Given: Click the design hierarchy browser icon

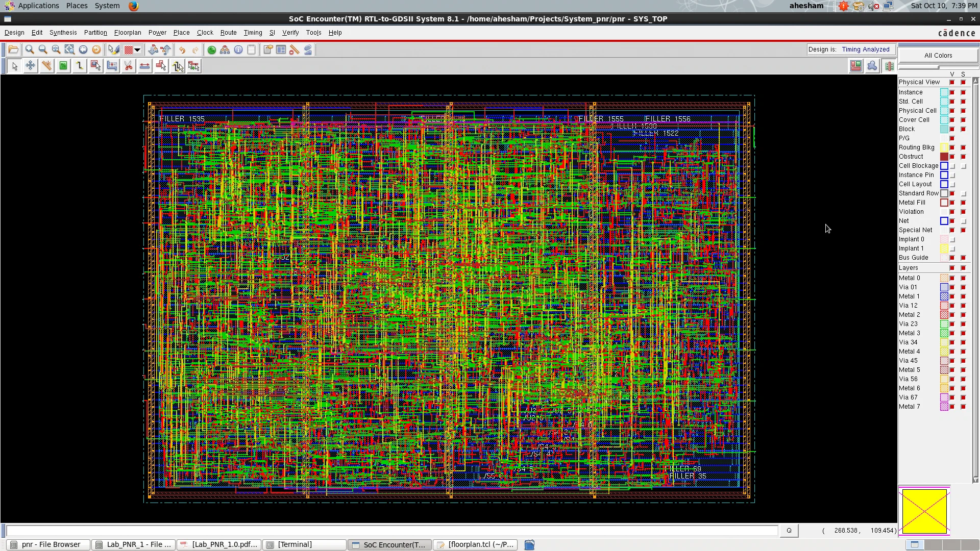Looking at the screenshot, I should [x=225, y=49].
